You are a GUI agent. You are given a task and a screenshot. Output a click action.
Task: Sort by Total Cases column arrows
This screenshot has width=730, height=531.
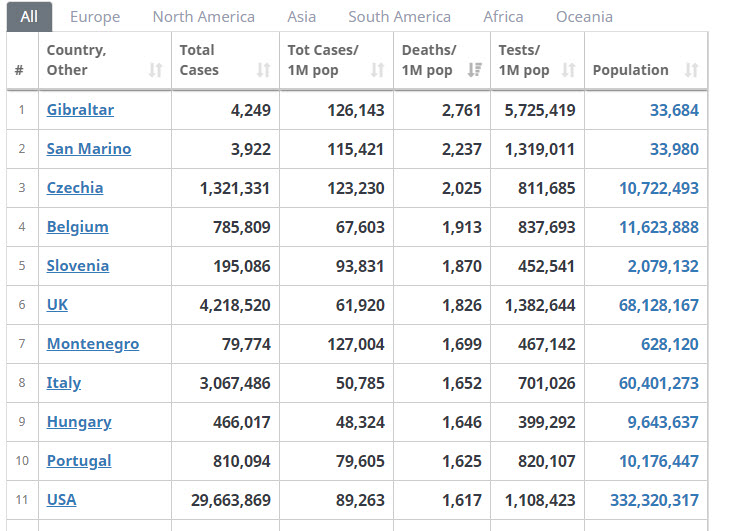coord(264,70)
